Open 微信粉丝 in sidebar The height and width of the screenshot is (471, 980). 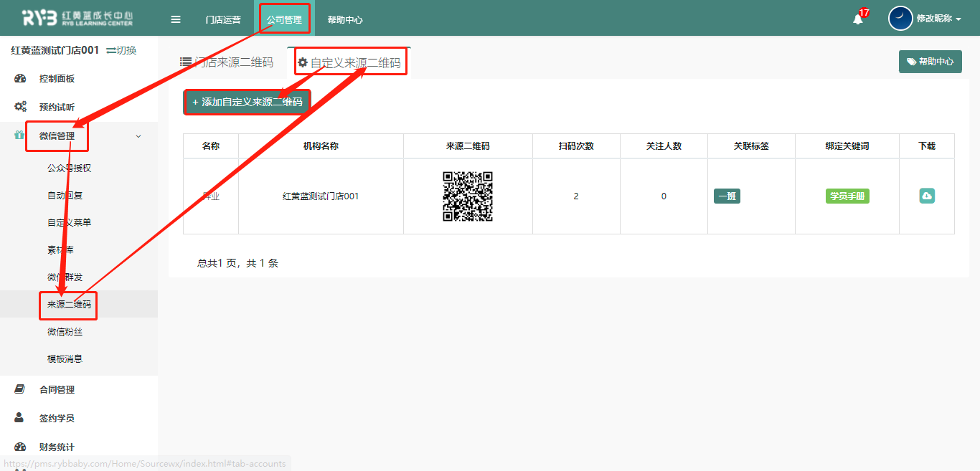click(65, 331)
